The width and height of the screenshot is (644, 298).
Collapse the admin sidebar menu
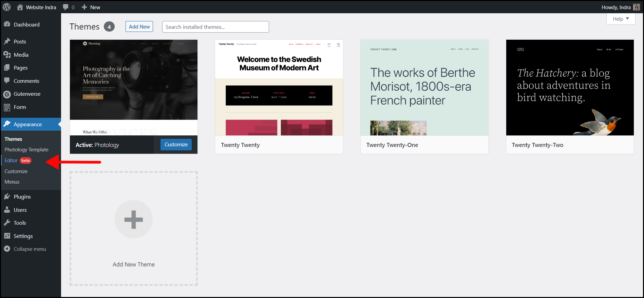point(30,249)
